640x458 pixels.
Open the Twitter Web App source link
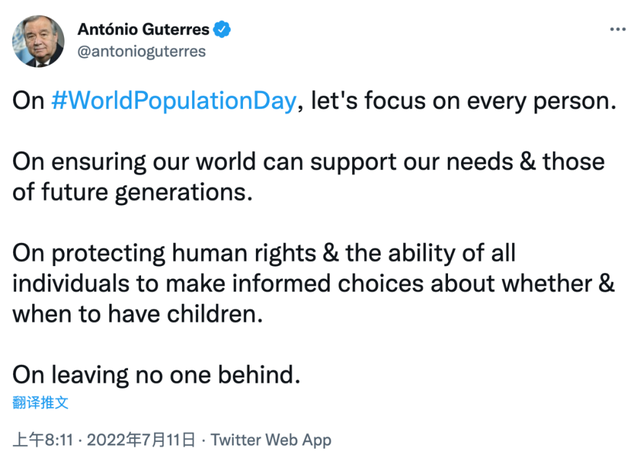[271, 440]
